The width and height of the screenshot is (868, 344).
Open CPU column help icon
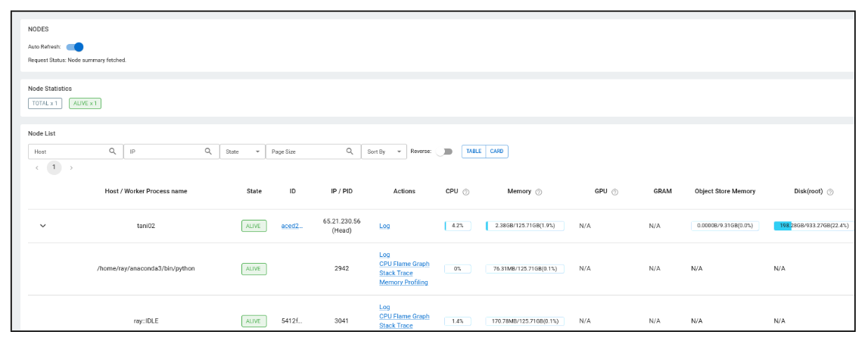coord(466,192)
